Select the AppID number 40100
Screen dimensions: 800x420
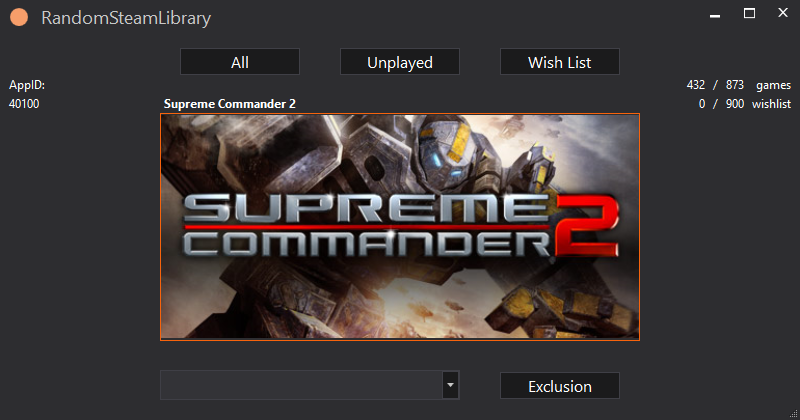(24, 104)
